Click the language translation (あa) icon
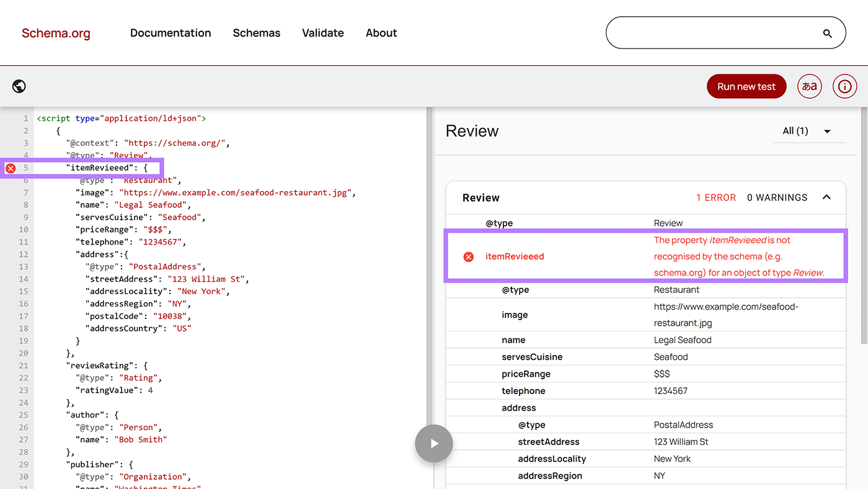Image resolution: width=868 pixels, height=489 pixels. coord(809,86)
